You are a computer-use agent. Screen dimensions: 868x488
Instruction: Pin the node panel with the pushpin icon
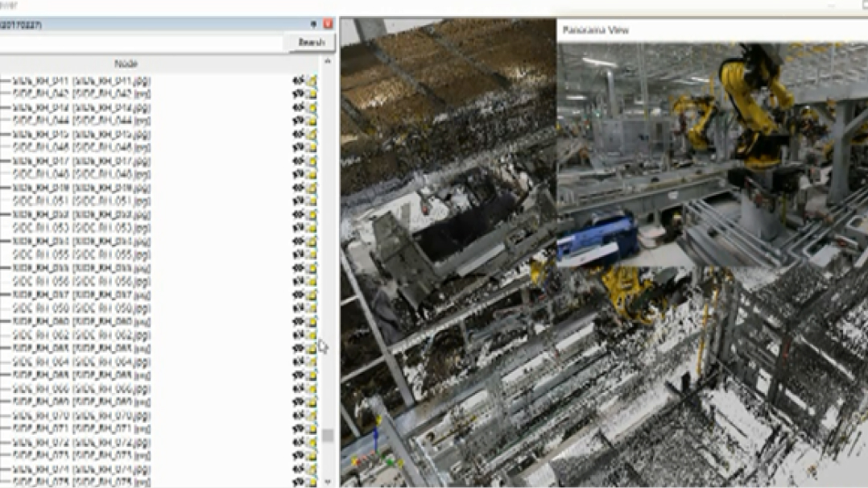tap(313, 25)
